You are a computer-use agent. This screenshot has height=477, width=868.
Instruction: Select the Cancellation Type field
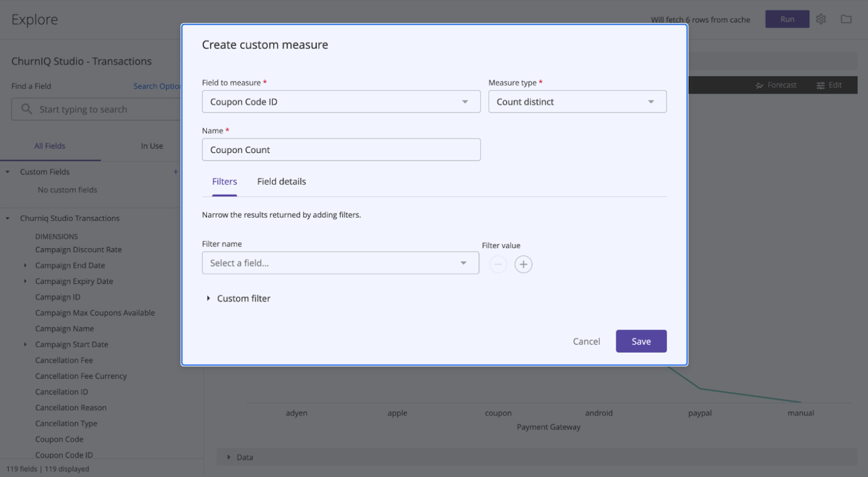[x=66, y=424]
